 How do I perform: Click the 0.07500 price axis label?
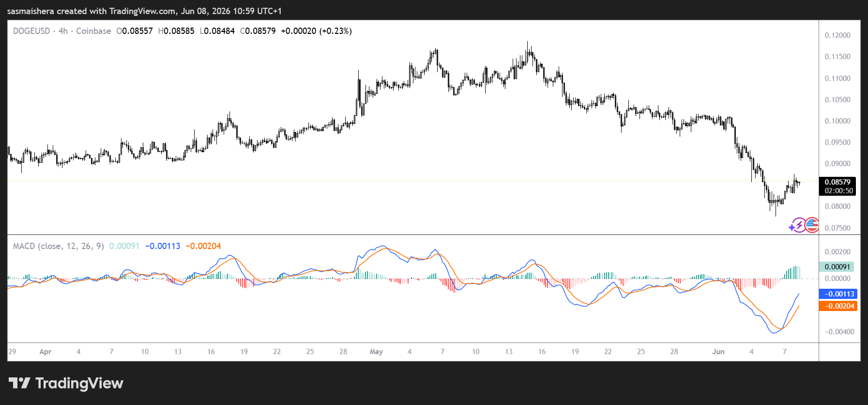click(x=838, y=228)
